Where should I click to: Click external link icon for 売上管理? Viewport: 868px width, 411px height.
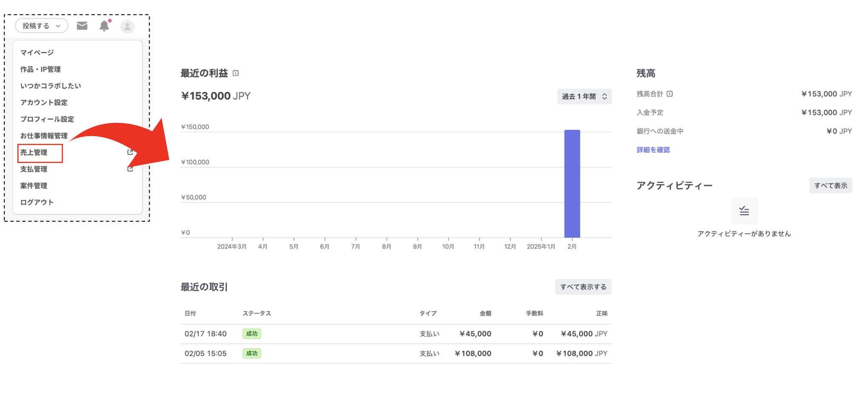click(x=130, y=152)
